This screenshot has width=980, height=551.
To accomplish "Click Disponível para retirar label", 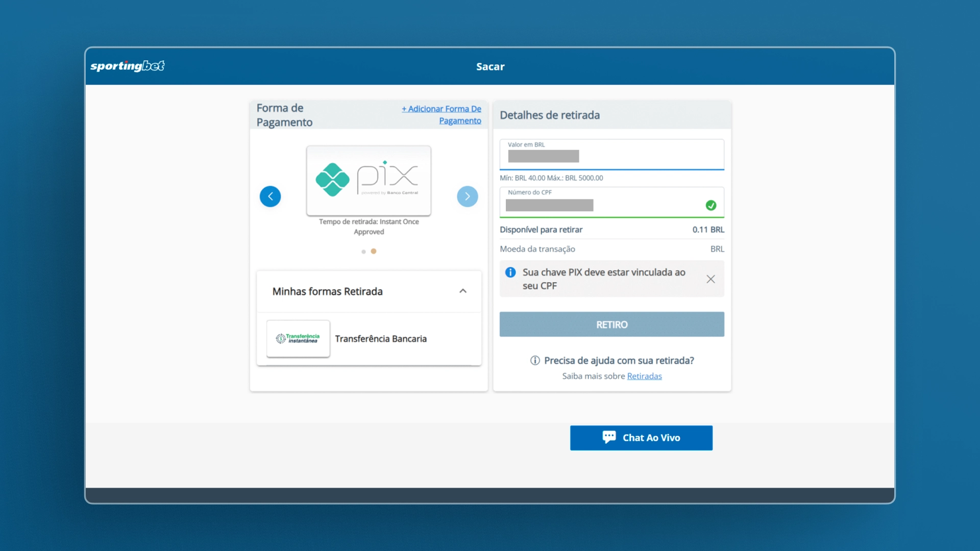I will pos(541,230).
